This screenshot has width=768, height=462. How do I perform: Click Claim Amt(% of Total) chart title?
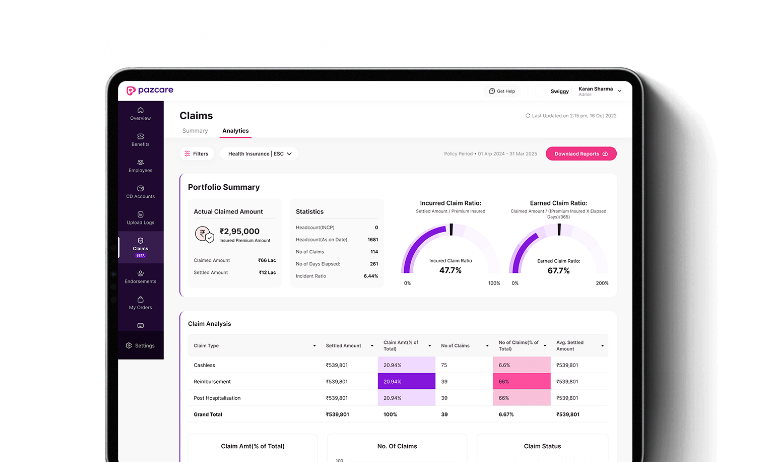pos(252,446)
